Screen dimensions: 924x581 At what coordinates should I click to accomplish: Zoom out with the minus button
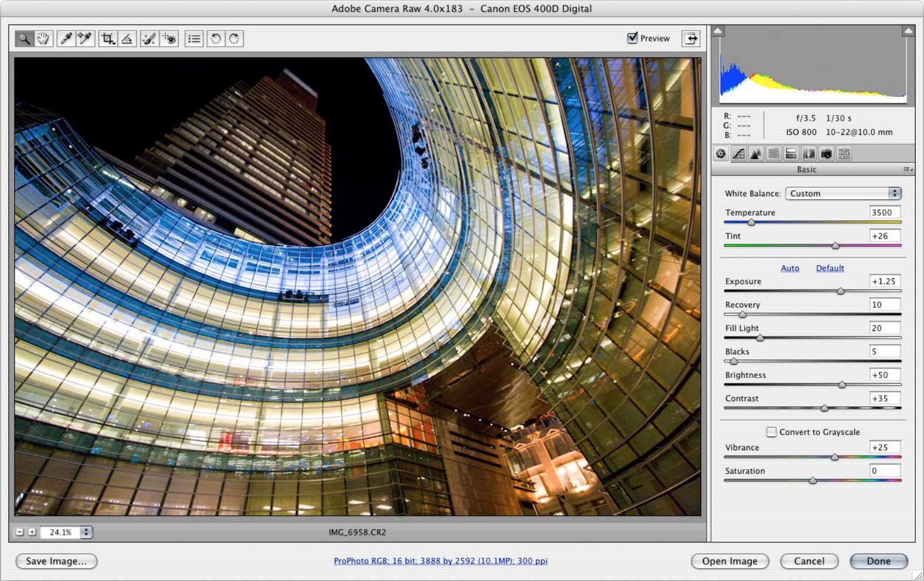(x=19, y=532)
